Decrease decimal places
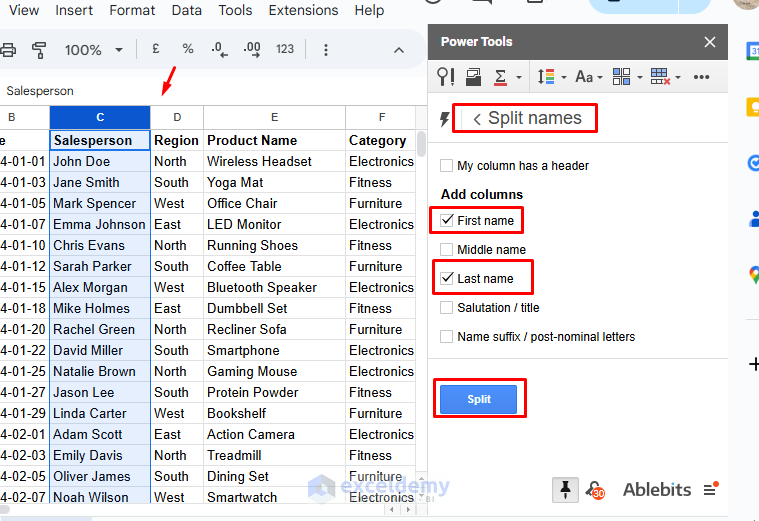The width and height of the screenshot is (759, 521). pyautogui.click(x=219, y=49)
